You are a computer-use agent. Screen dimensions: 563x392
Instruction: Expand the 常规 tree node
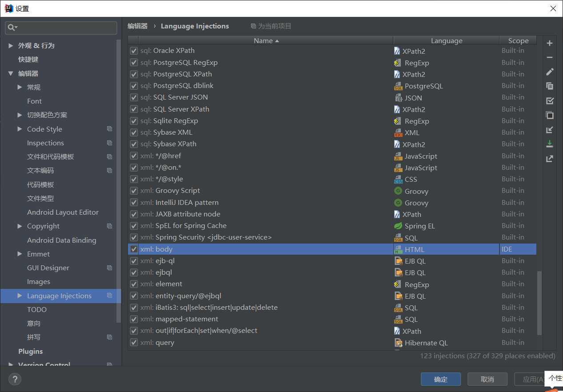pyautogui.click(x=20, y=87)
